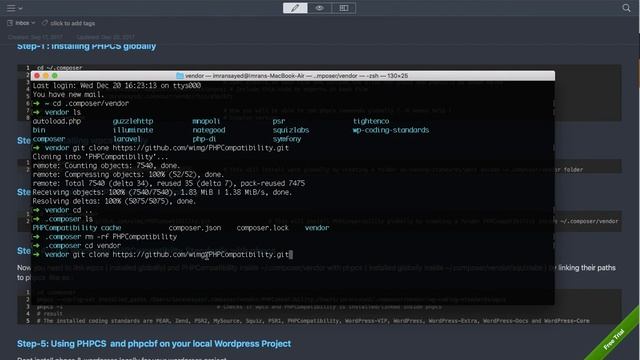Click the search magnifier icon
This screenshot has width=640, height=360.
(x=626, y=8)
